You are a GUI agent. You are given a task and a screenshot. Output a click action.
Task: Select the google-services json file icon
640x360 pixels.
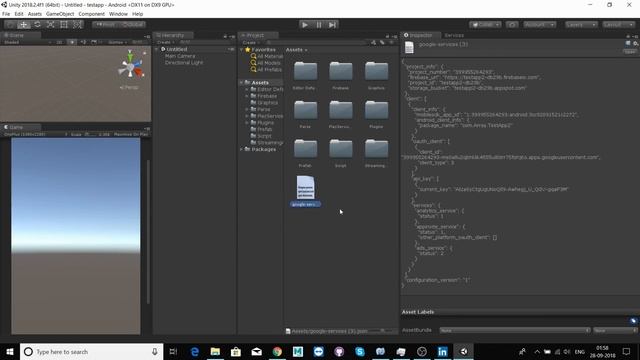click(305, 187)
